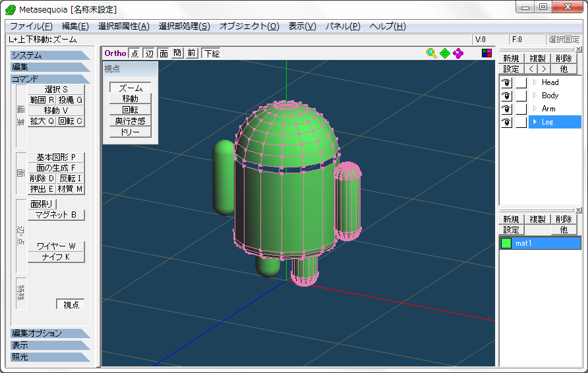The image size is (588, 373).
Task: Open the 編集(E) menu
Action: point(75,26)
